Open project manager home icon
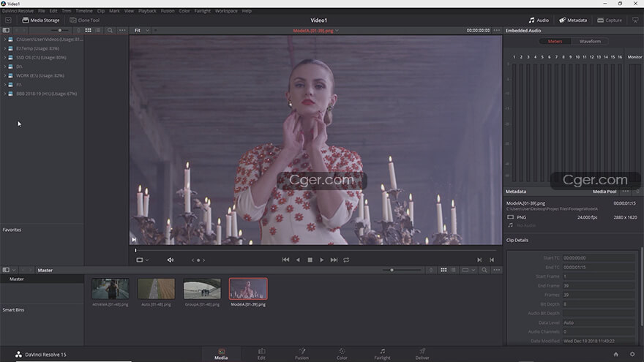 click(x=615, y=354)
